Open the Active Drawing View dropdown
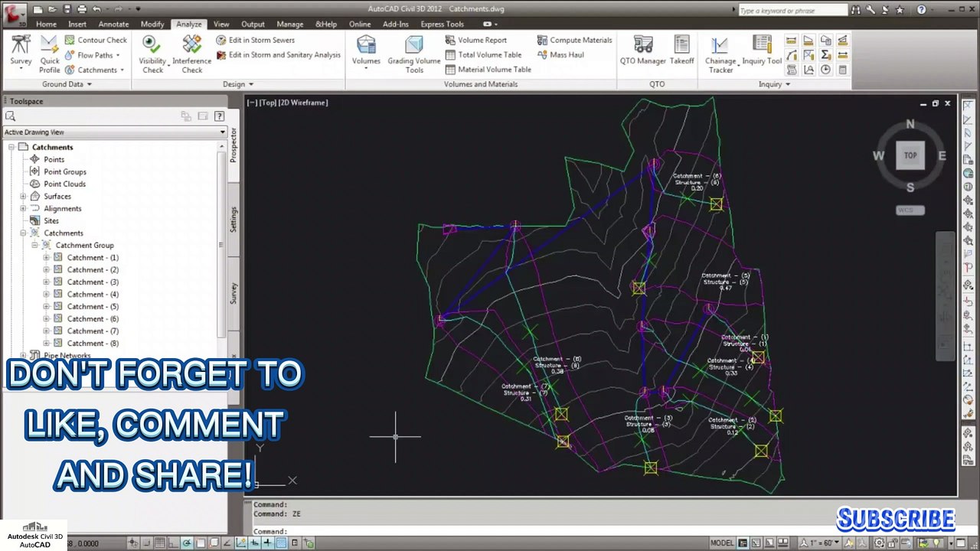Screen dimensions: 980x551 pos(222,132)
